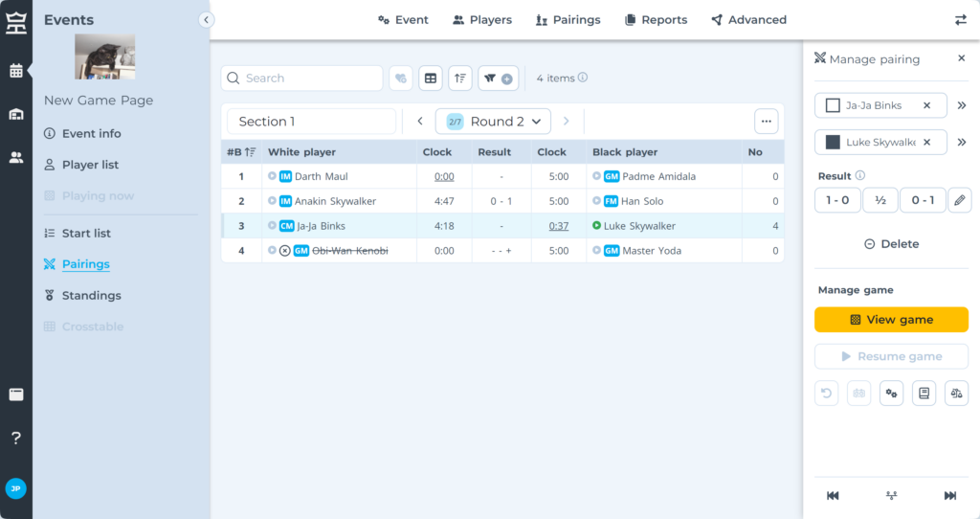
Task: Open the Pairings top menu
Action: pos(568,20)
